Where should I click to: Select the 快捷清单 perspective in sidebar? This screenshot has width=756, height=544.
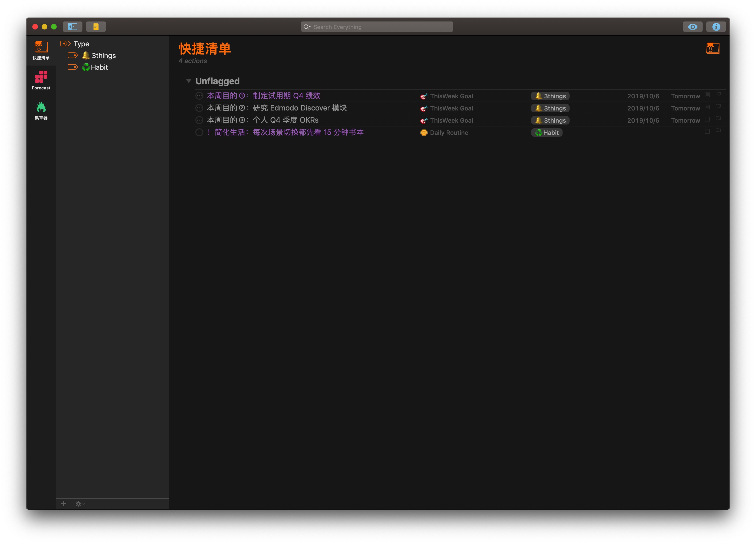click(x=41, y=50)
